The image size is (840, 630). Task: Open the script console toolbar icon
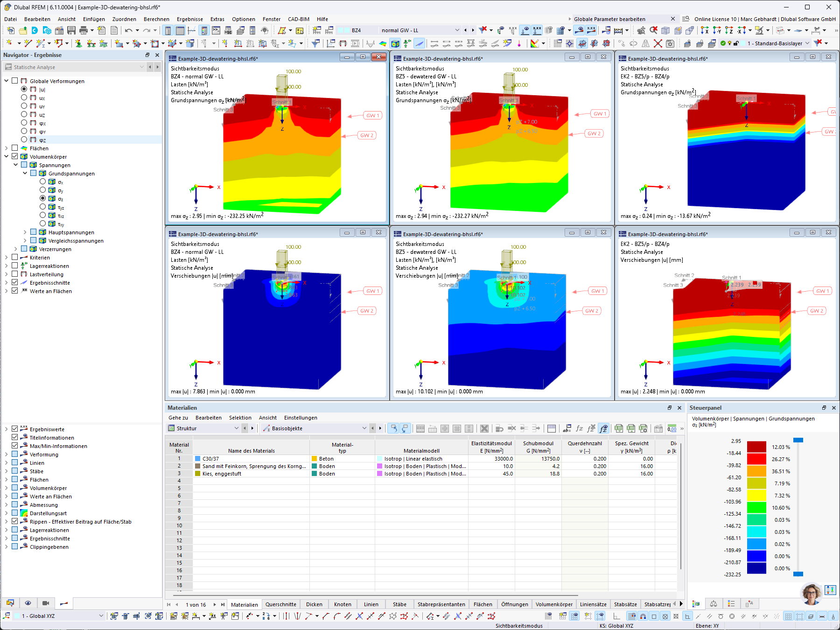[216, 30]
